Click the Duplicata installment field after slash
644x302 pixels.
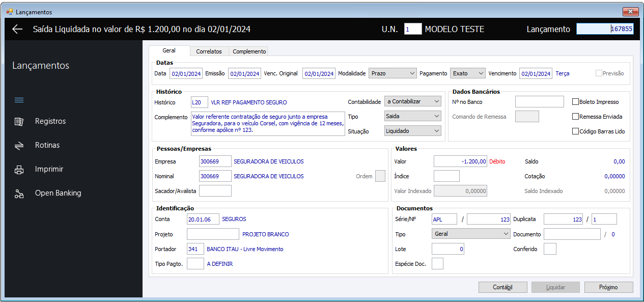[604, 219]
